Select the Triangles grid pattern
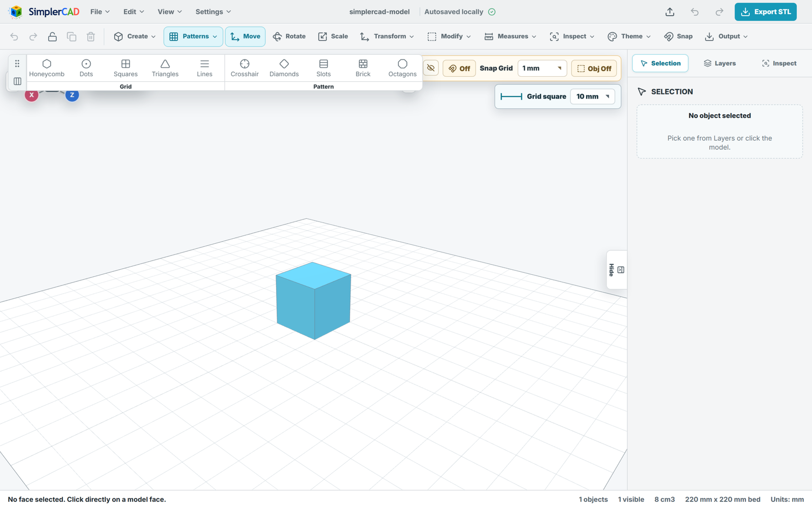Screen dimensions: 812x508 click(165, 68)
